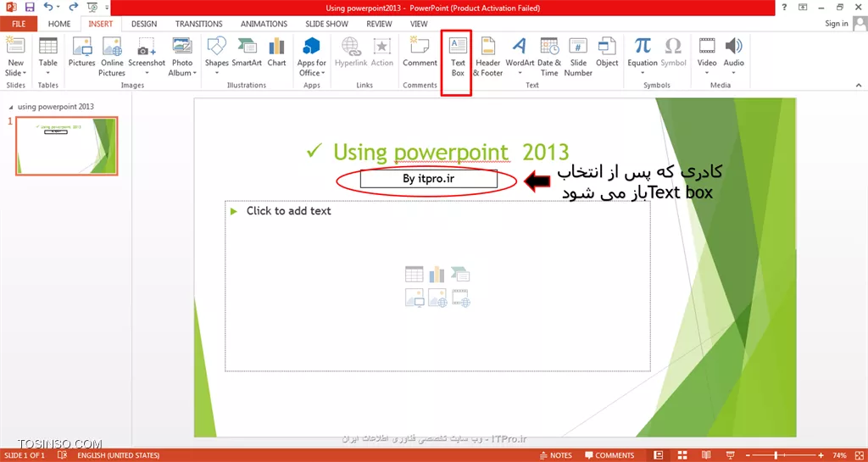Customize Quick Access Toolbar dropdown

(105, 8)
